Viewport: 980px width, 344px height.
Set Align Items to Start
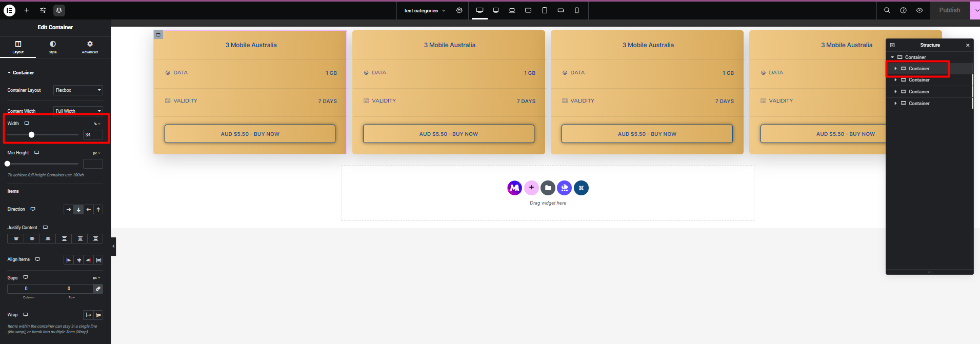click(69, 260)
